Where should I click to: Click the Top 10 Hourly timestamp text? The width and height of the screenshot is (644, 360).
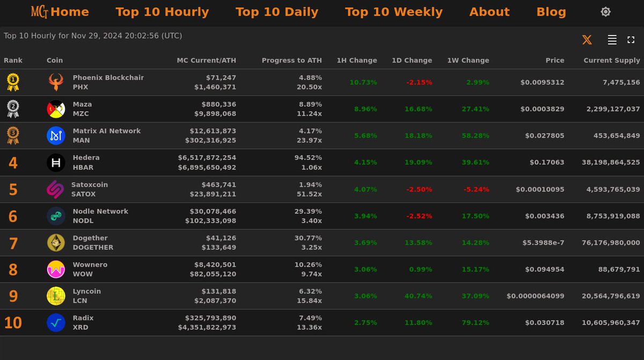pos(93,36)
